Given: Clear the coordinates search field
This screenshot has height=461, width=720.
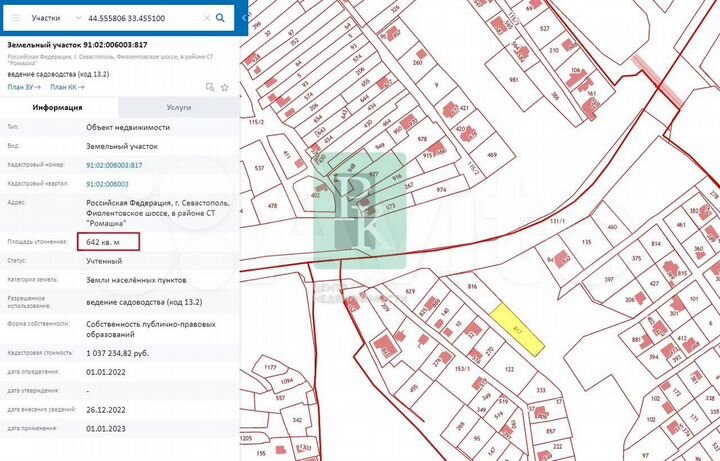Looking at the screenshot, I should 207,18.
